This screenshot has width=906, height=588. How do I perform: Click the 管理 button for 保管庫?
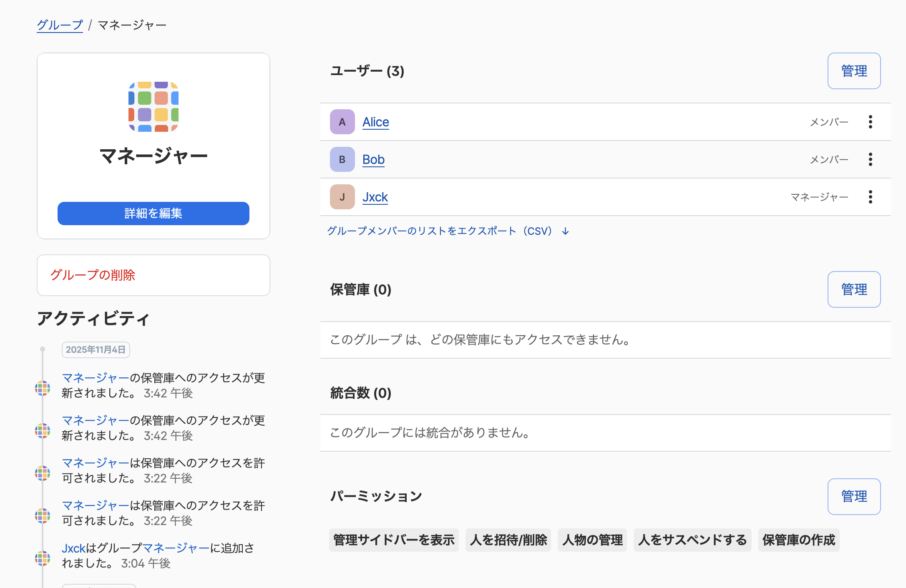pos(853,289)
